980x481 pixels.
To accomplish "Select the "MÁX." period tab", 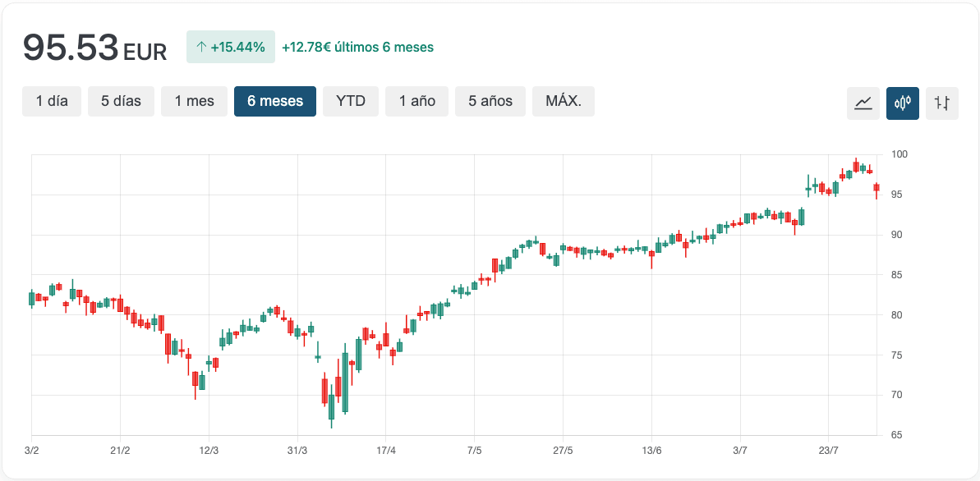I will (564, 101).
